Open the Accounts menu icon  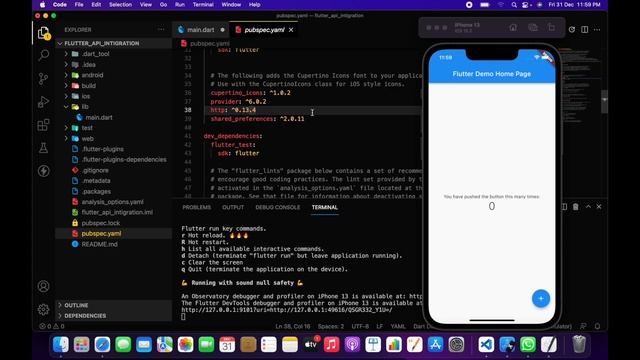tap(44, 286)
